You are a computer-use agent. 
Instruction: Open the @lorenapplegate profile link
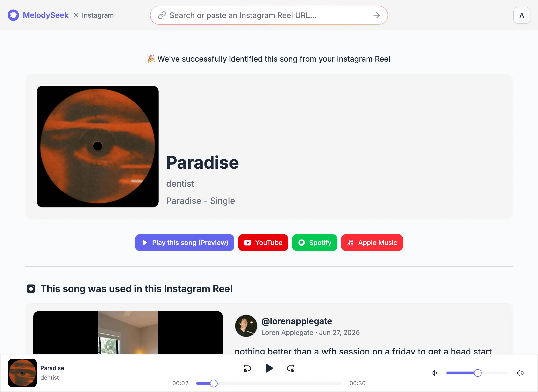click(297, 321)
